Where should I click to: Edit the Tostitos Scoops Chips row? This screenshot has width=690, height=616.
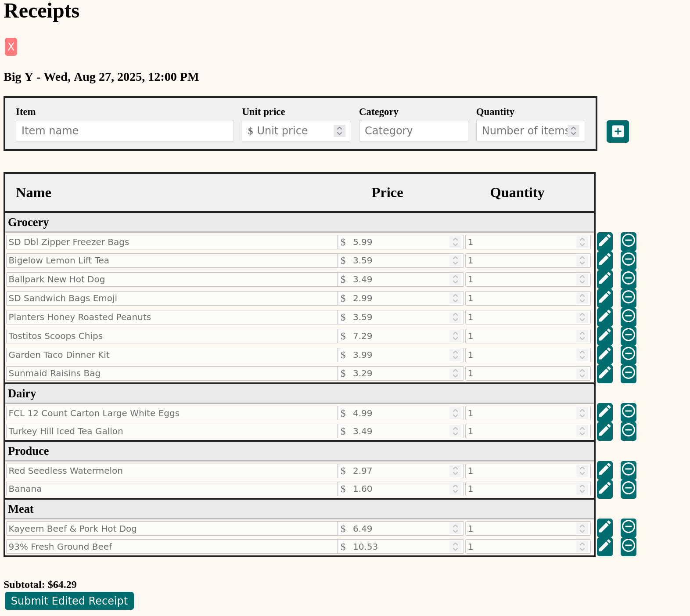coord(604,335)
